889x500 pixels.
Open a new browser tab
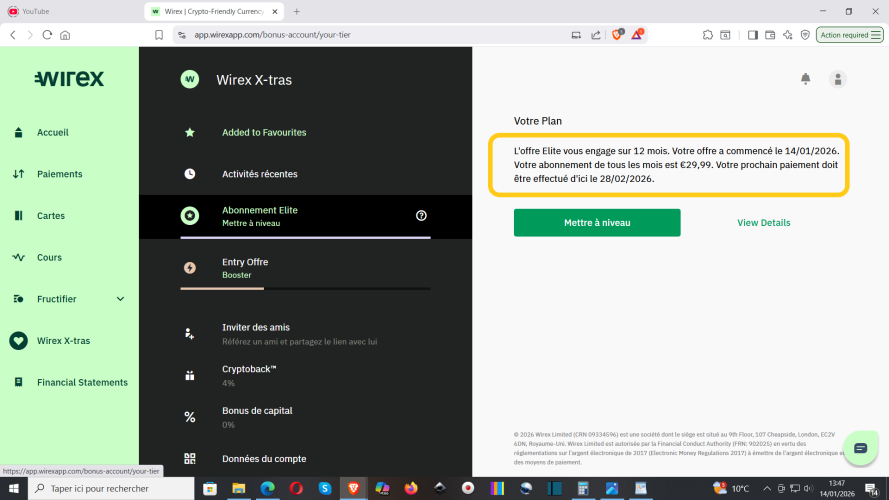pyautogui.click(x=297, y=11)
